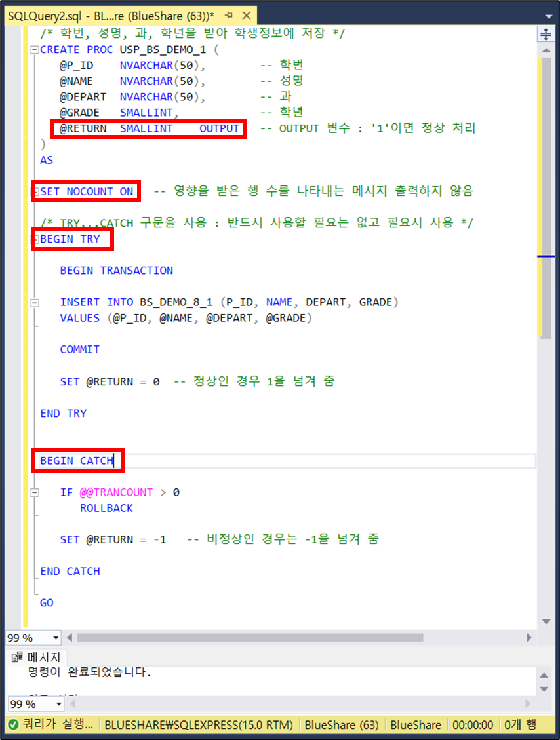Click the BEGIN TRANSACTION line
Screen dimensions: 560x740
[116, 271]
